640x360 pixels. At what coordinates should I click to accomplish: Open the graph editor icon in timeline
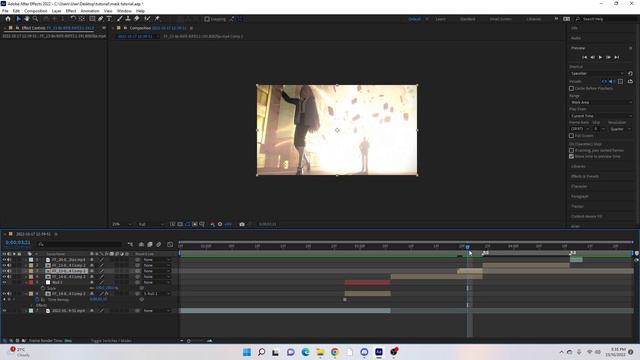pyautogui.click(x=170, y=244)
